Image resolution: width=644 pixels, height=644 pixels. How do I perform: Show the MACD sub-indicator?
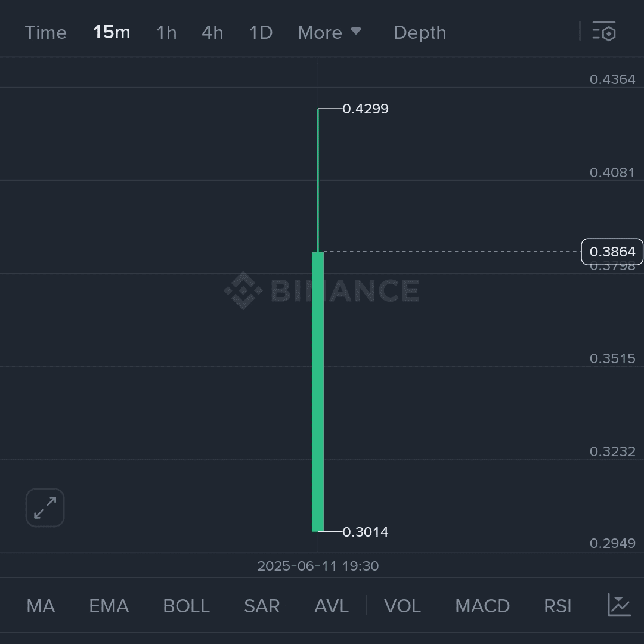click(x=482, y=606)
